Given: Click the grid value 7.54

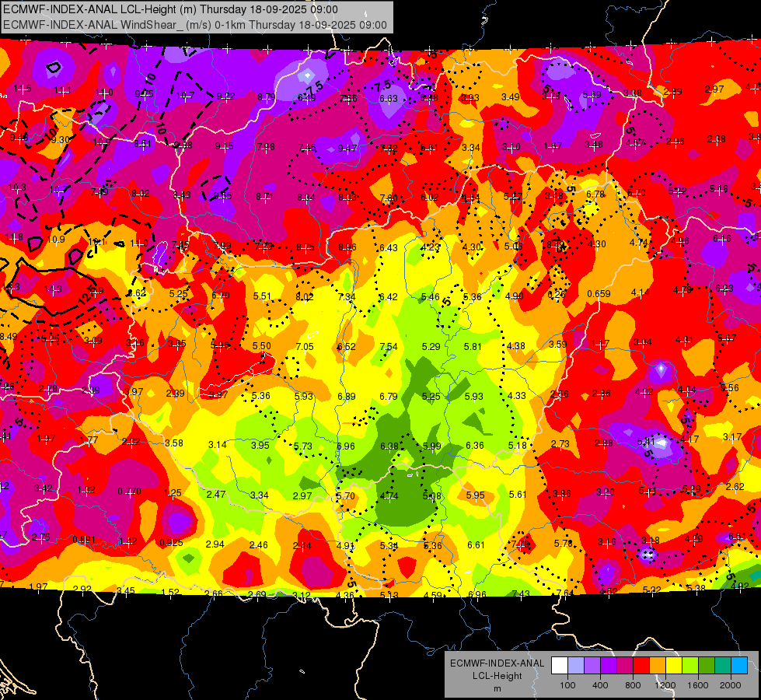Looking at the screenshot, I should point(389,346).
